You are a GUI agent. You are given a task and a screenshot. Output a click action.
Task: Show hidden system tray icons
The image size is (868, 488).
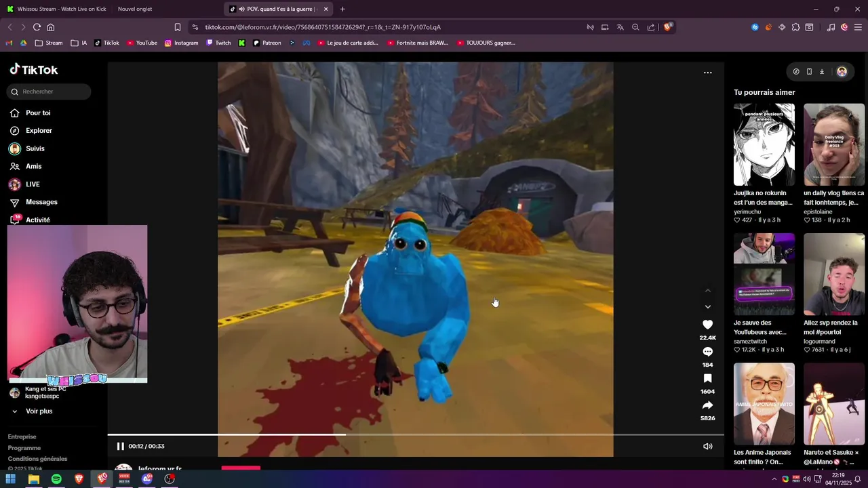774,479
